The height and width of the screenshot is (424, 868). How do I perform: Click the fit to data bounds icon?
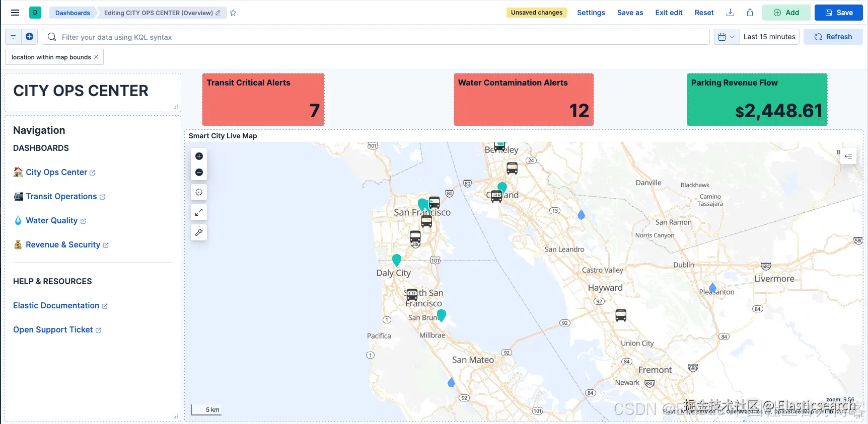point(199,192)
